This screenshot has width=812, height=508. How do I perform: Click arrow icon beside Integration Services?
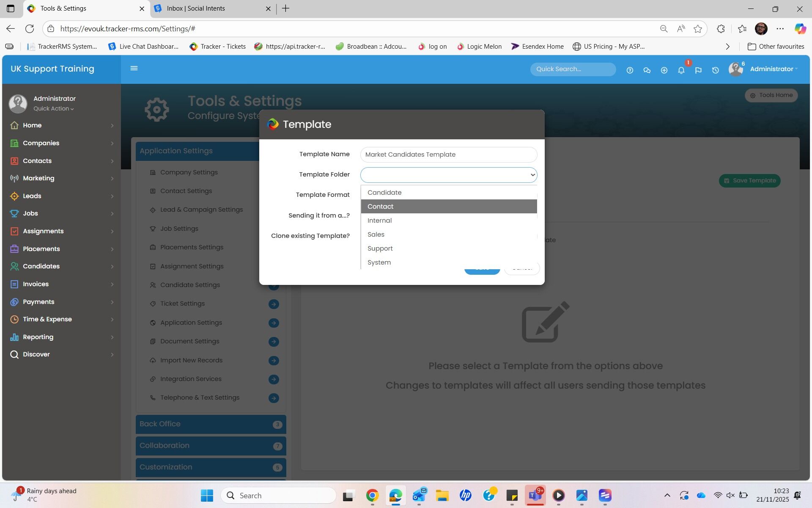coord(274,379)
